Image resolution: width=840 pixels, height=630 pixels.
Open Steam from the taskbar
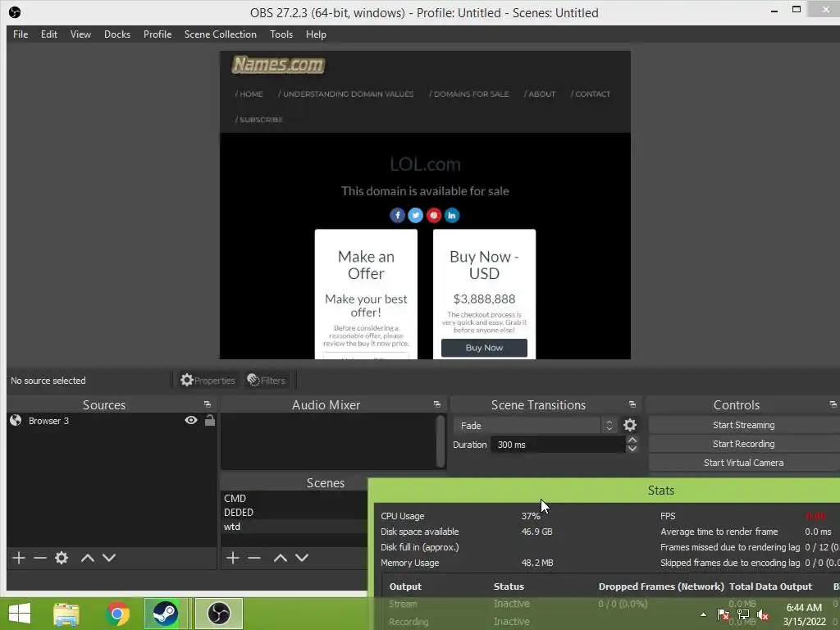click(x=165, y=614)
